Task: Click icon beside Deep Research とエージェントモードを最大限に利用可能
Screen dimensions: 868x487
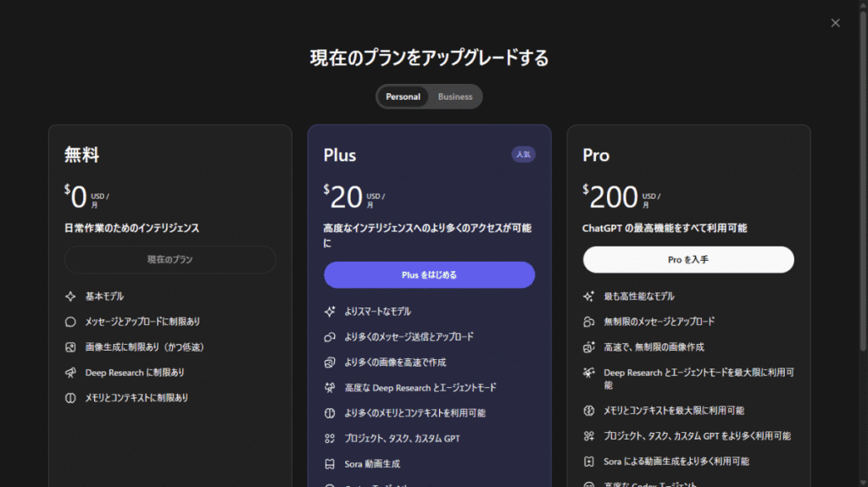Action: [x=588, y=373]
